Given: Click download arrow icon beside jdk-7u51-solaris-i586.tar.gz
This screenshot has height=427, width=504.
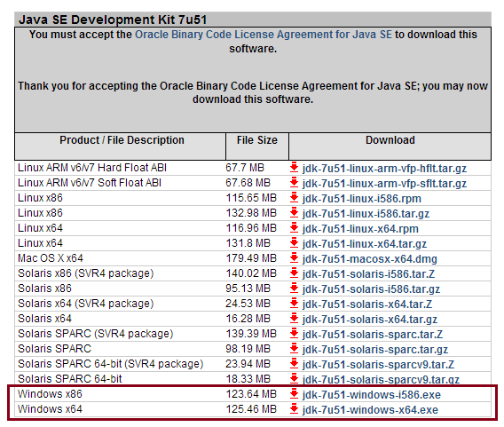Looking at the screenshot, I should coord(294,289).
